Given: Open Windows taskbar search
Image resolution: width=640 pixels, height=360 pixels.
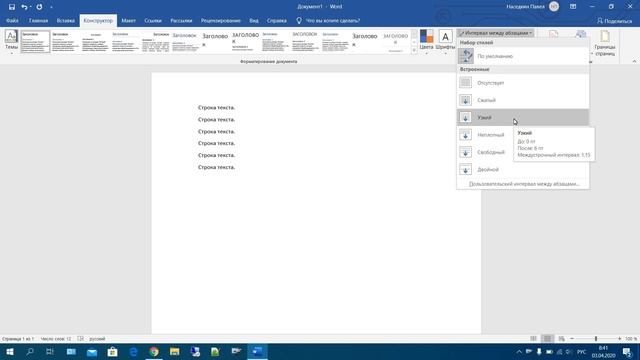Looking at the screenshot, I should [30, 352].
